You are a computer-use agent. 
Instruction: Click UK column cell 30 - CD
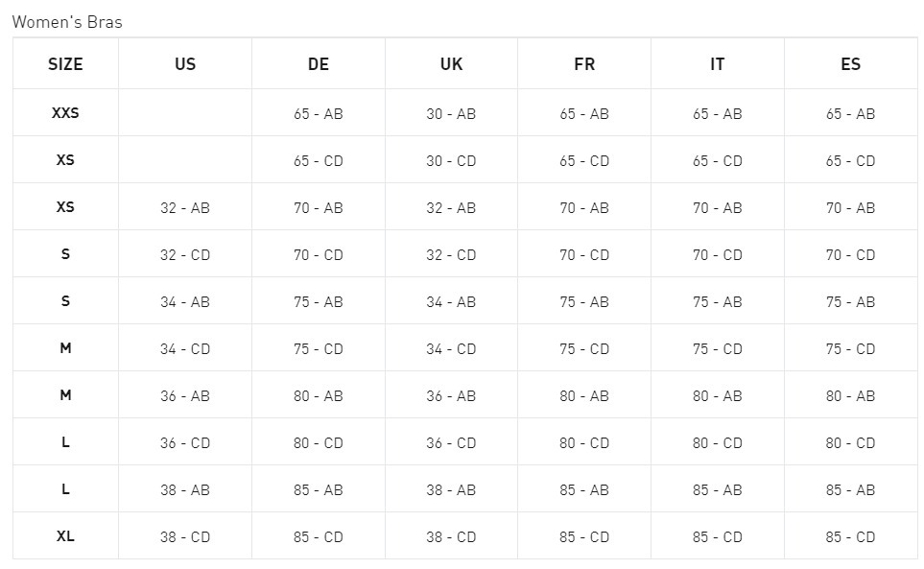(451, 160)
